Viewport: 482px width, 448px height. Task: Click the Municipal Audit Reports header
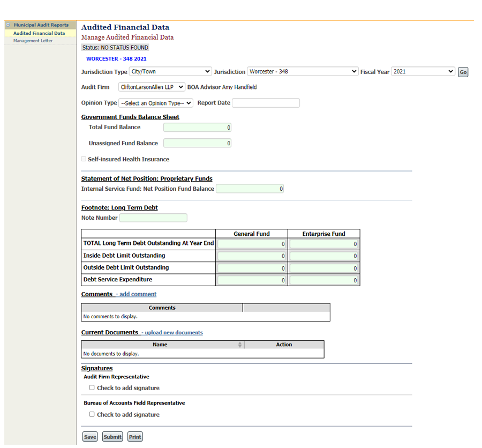(x=41, y=25)
